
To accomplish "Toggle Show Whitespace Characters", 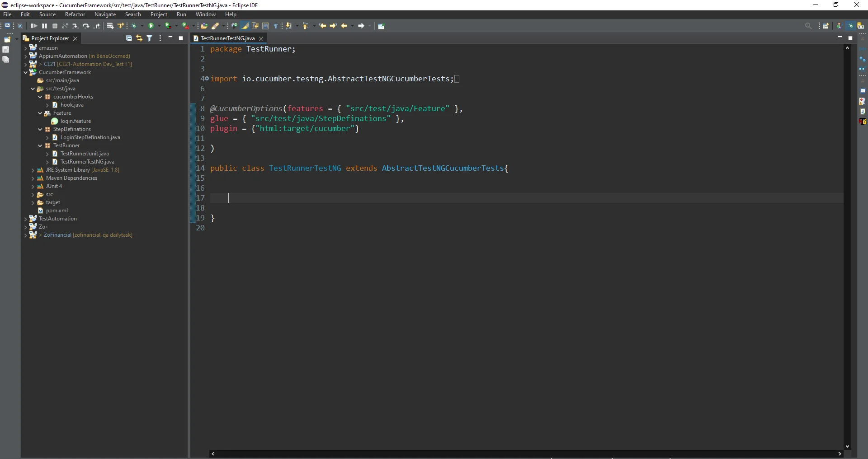I will coord(277,26).
